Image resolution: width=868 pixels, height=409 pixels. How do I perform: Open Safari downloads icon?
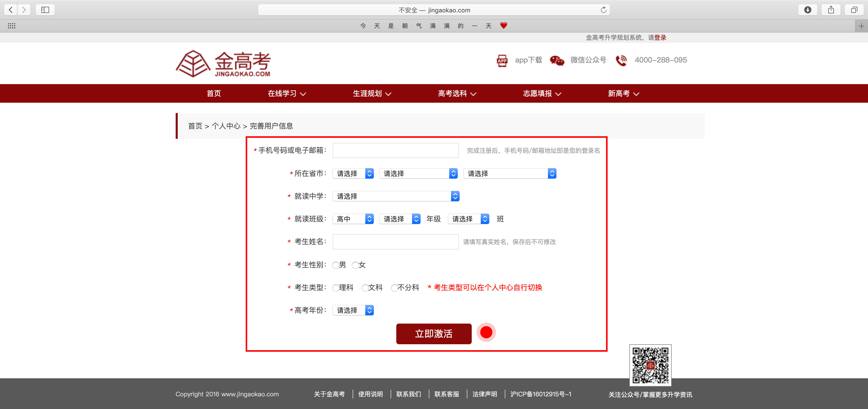click(807, 10)
